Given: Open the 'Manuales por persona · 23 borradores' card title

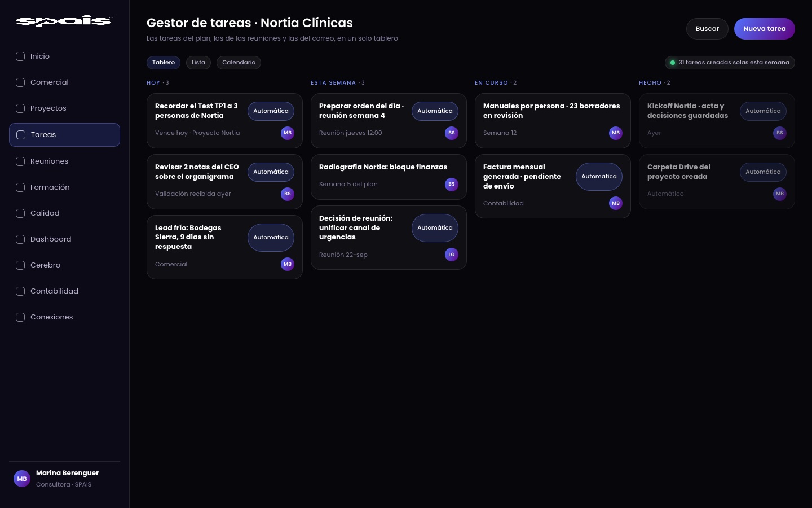Looking at the screenshot, I should coord(551,111).
